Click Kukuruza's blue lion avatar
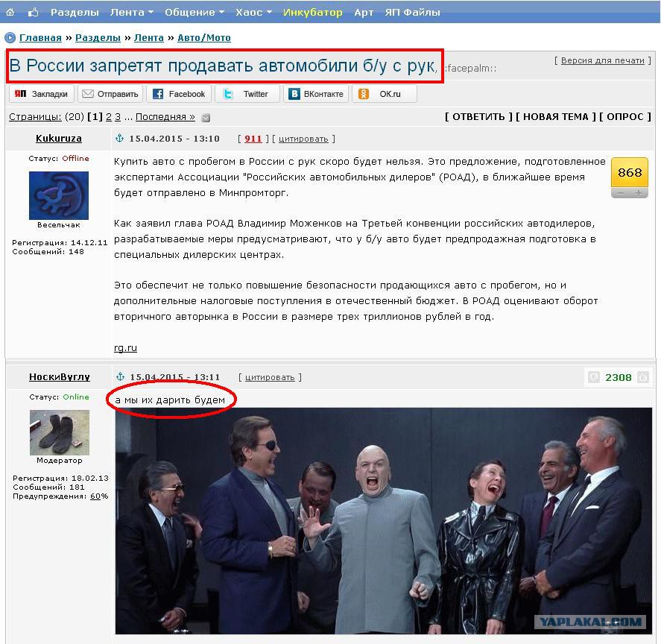 point(59,195)
